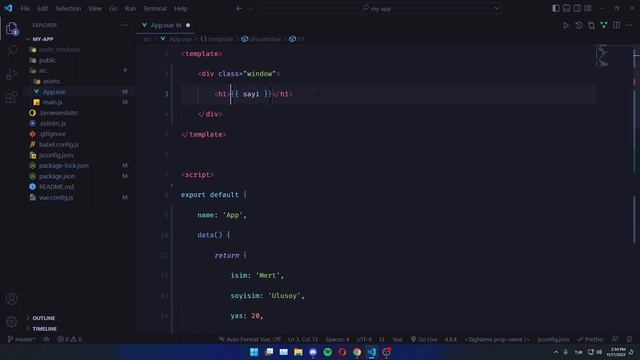Image resolution: width=640 pixels, height=360 pixels.
Task: Click the template breadcrumb segment
Action: click(217, 39)
